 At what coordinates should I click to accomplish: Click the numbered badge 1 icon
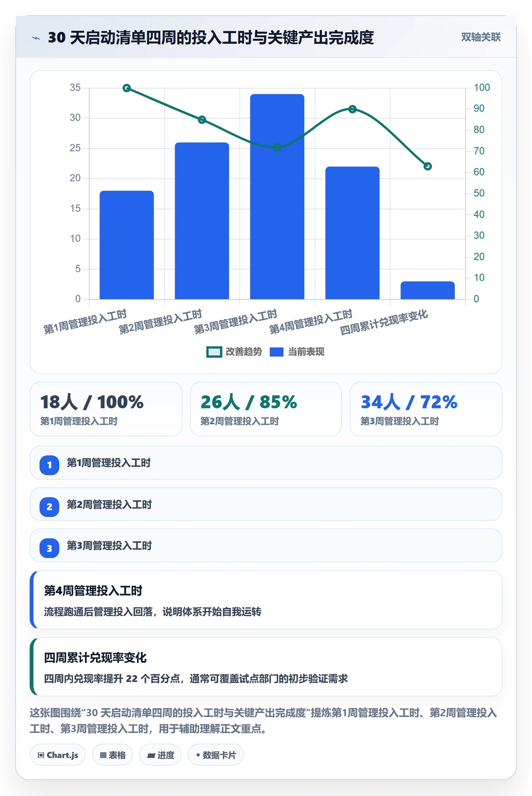point(49,465)
